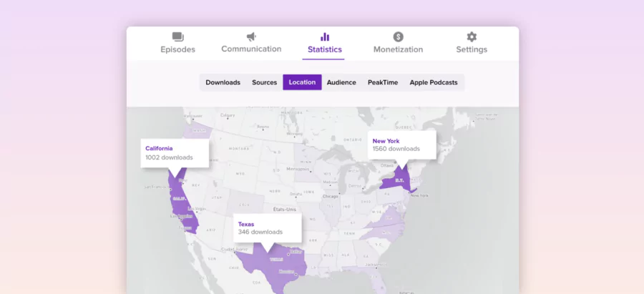Click "1560 downloads" text in New York tooltip

pos(396,149)
